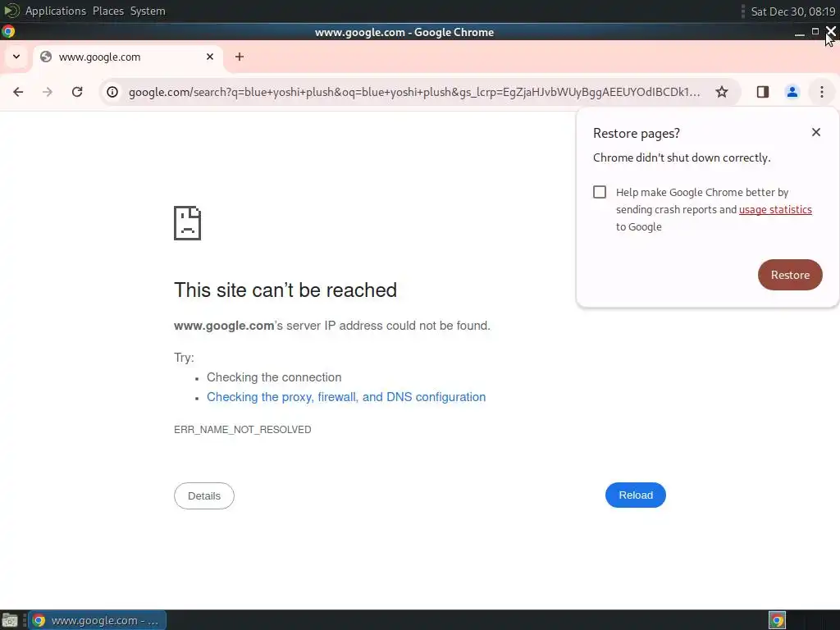
Task: Open the usage statistics link
Action: 775,209
